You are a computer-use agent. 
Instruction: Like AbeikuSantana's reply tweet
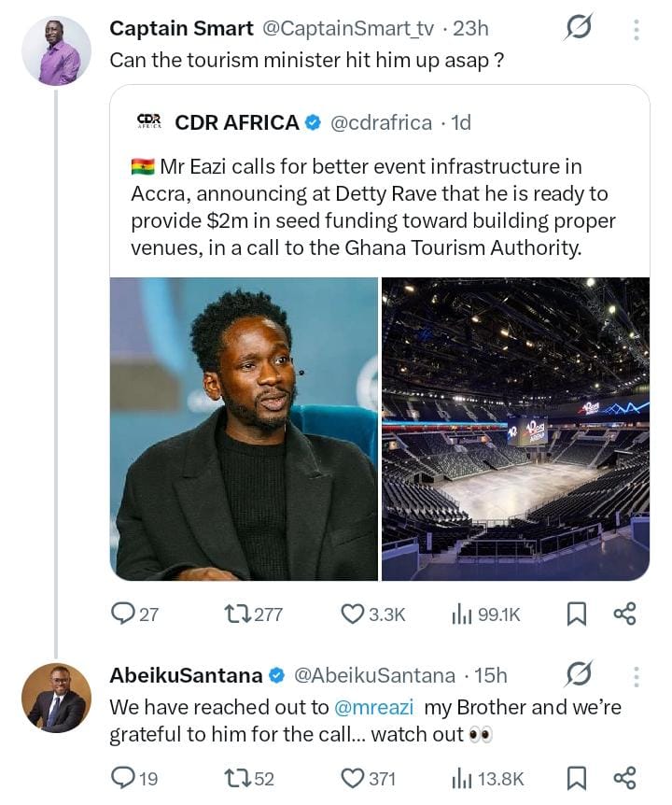pyautogui.click(x=352, y=778)
